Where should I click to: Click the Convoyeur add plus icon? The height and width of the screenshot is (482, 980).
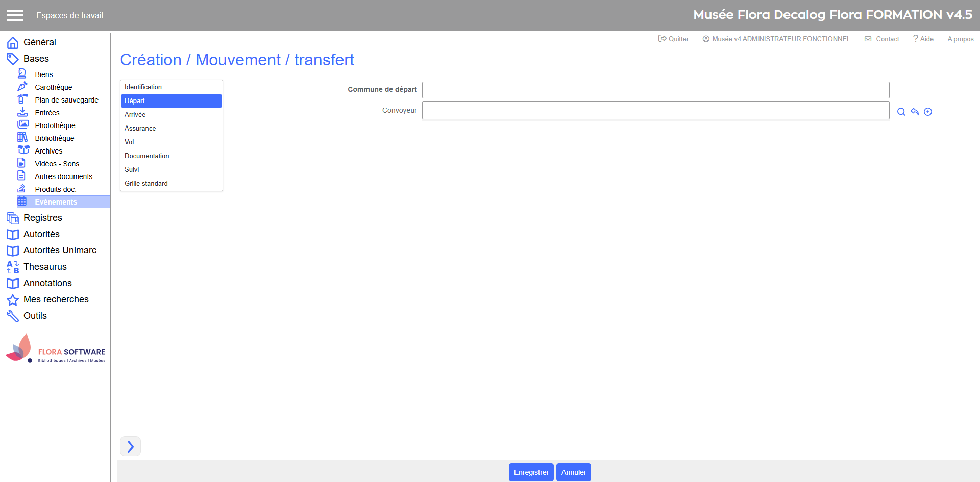click(x=928, y=112)
